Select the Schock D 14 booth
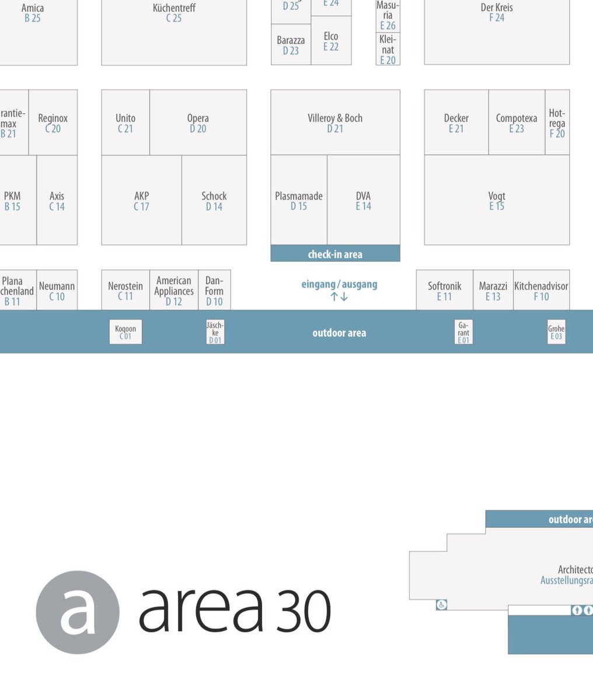The image size is (593, 700). tap(214, 200)
